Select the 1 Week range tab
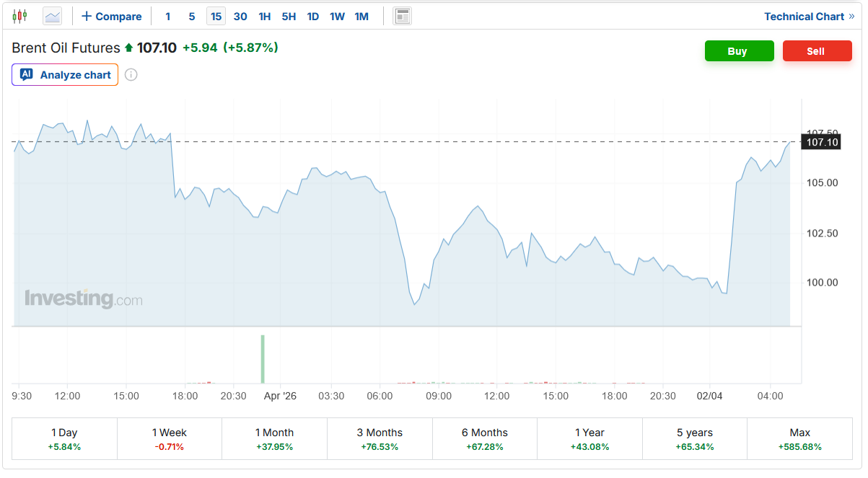 pyautogui.click(x=170, y=439)
